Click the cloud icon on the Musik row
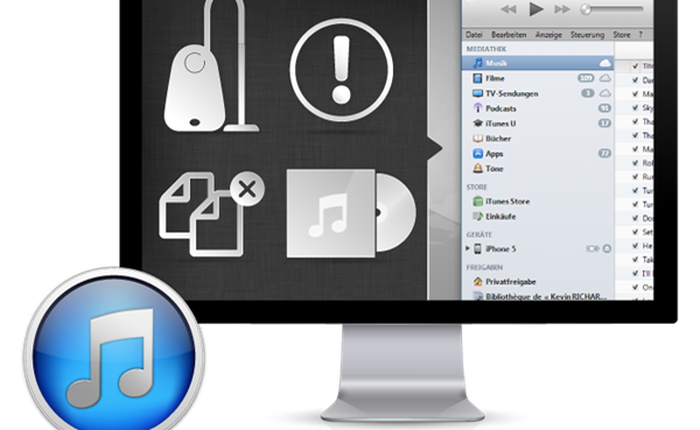The width and height of the screenshot is (700, 430). [605, 63]
